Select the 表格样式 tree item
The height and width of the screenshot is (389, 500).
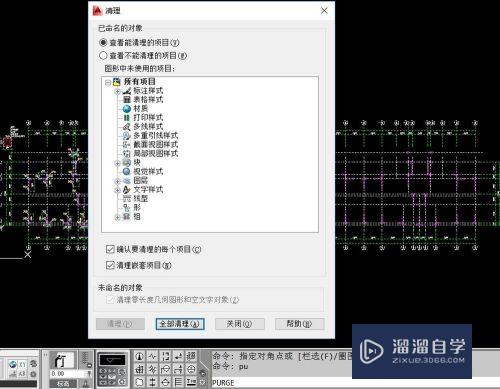[x=148, y=99]
